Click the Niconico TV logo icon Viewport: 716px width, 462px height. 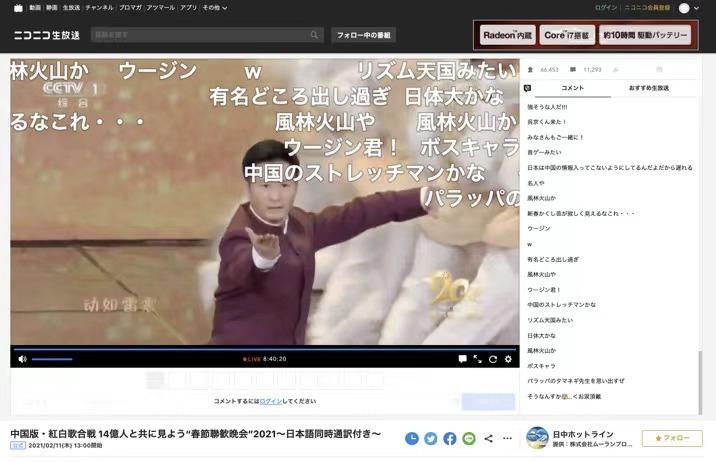[18, 8]
